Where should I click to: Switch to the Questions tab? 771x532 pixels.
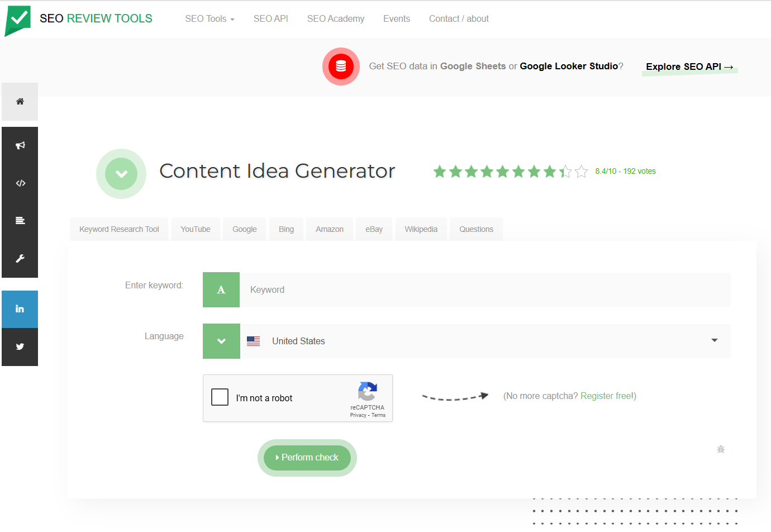pyautogui.click(x=477, y=229)
